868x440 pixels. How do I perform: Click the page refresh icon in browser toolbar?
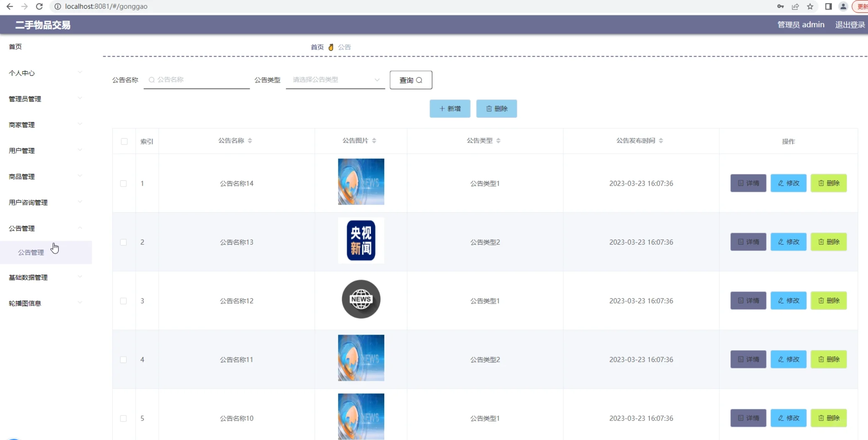pyautogui.click(x=39, y=7)
